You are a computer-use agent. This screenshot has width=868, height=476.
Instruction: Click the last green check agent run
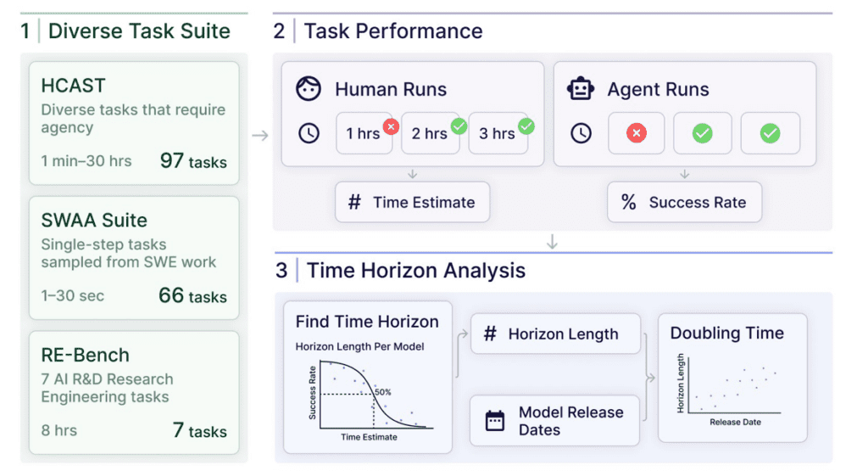[x=770, y=133]
